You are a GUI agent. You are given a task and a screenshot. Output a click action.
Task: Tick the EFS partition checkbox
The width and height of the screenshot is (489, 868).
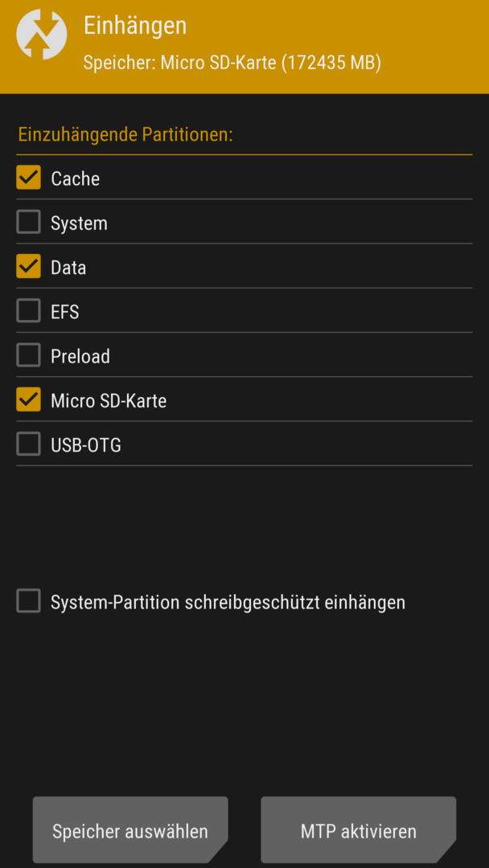pyautogui.click(x=28, y=310)
